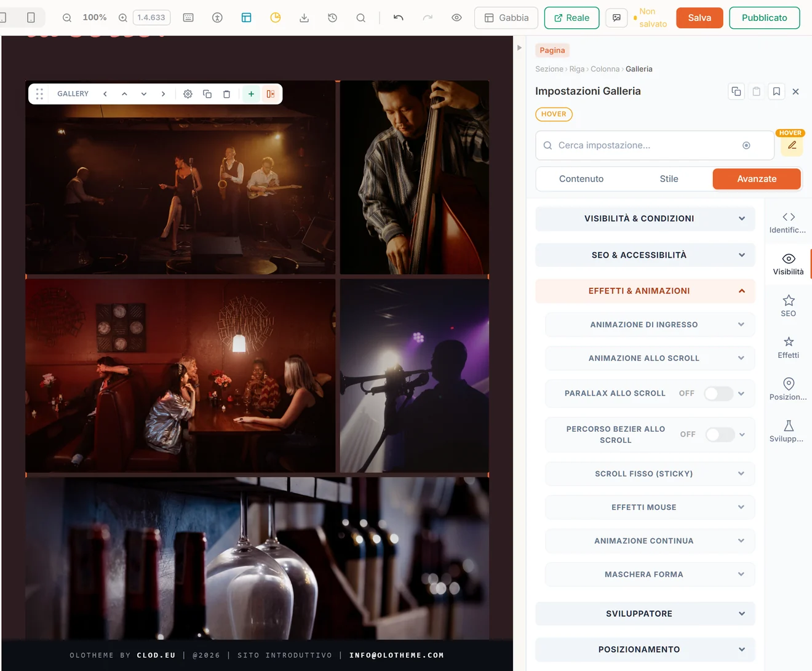Expand Animazione di Ingresso subsection
Viewport: 812px width, 671px height.
[650, 325]
